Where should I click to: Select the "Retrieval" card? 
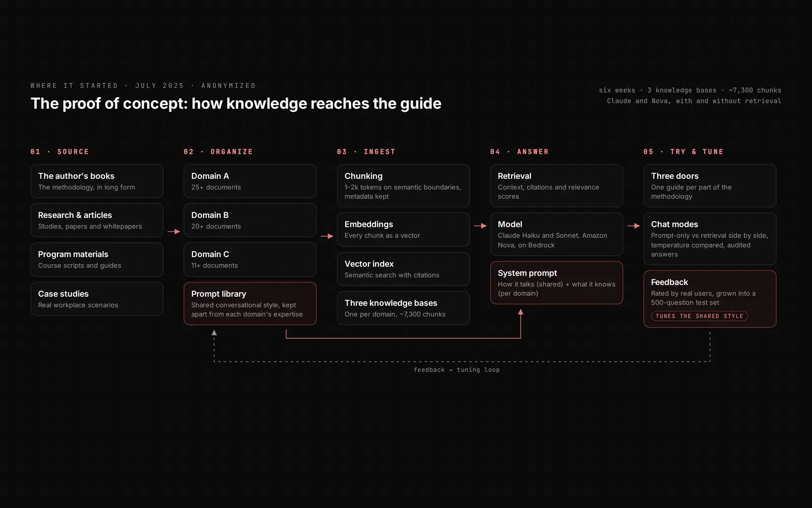557,185
